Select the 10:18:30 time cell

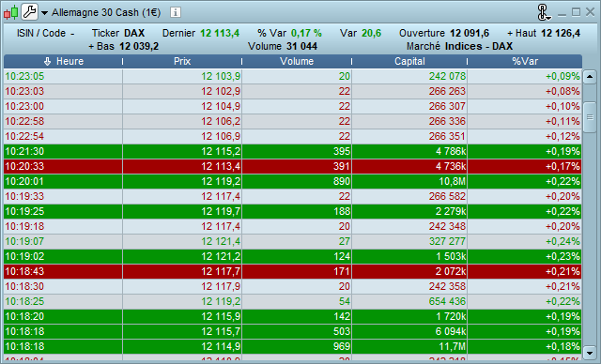pos(63,286)
